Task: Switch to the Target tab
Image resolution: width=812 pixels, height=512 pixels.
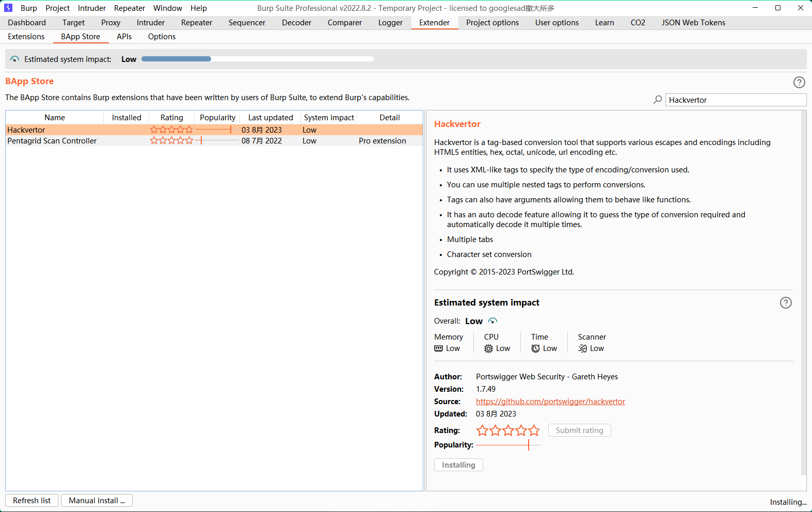Action: click(x=73, y=23)
